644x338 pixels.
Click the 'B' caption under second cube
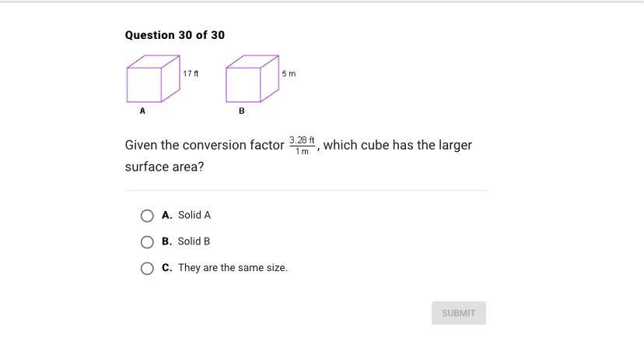241,111
